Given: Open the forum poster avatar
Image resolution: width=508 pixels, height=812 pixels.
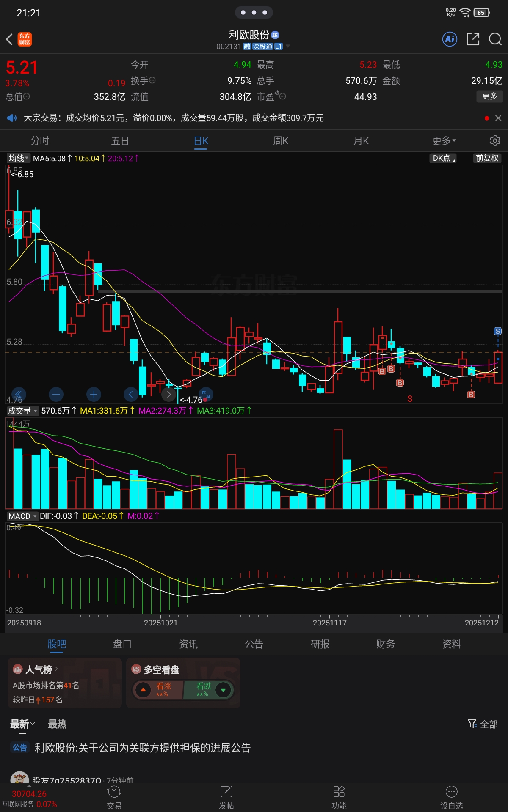Looking at the screenshot, I should point(19,777).
